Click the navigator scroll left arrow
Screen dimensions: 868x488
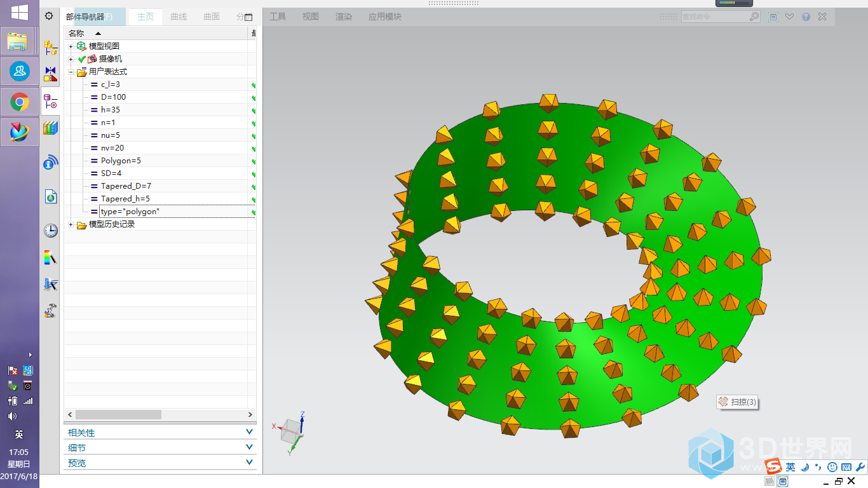(x=69, y=414)
